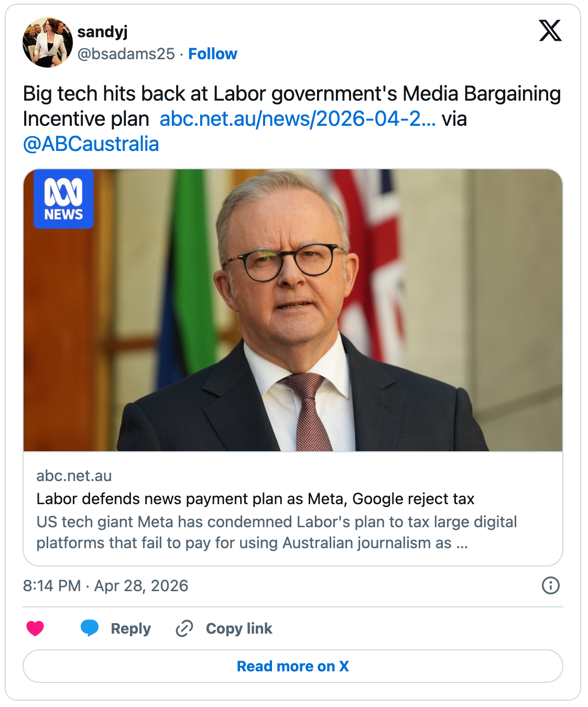Open the tweet info circle icon
588x707 pixels.
pos(550,585)
